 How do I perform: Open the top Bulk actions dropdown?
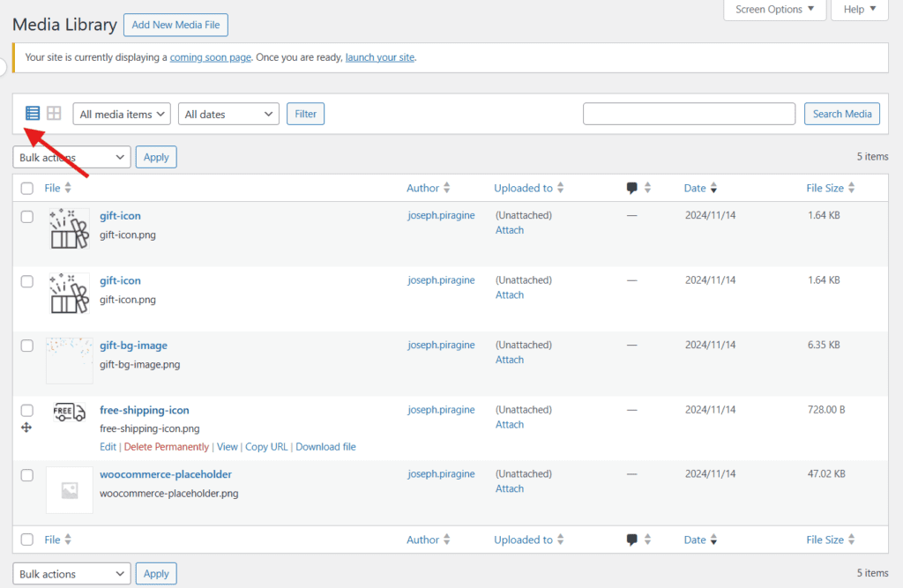[x=71, y=157]
